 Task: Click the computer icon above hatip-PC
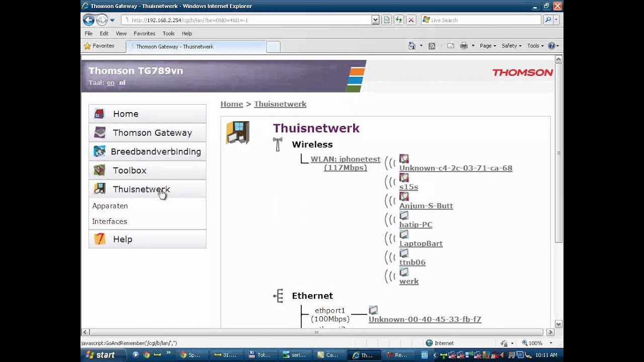coord(404,216)
